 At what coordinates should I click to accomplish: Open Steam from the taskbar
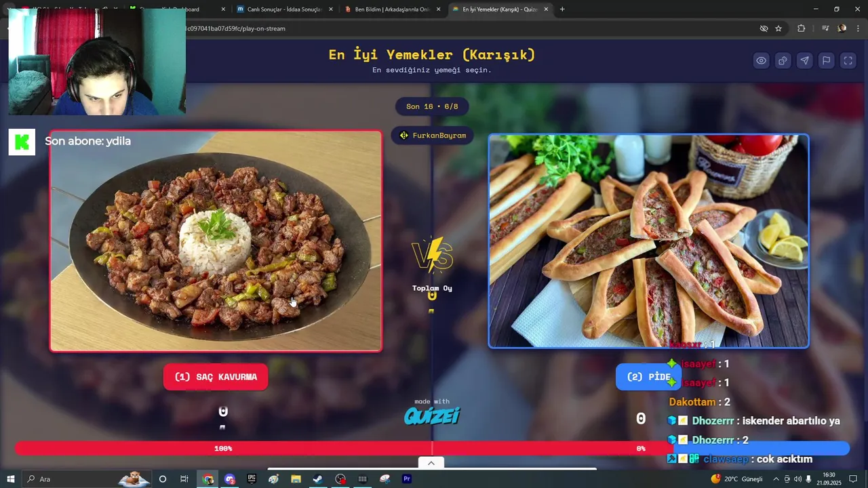(317, 479)
